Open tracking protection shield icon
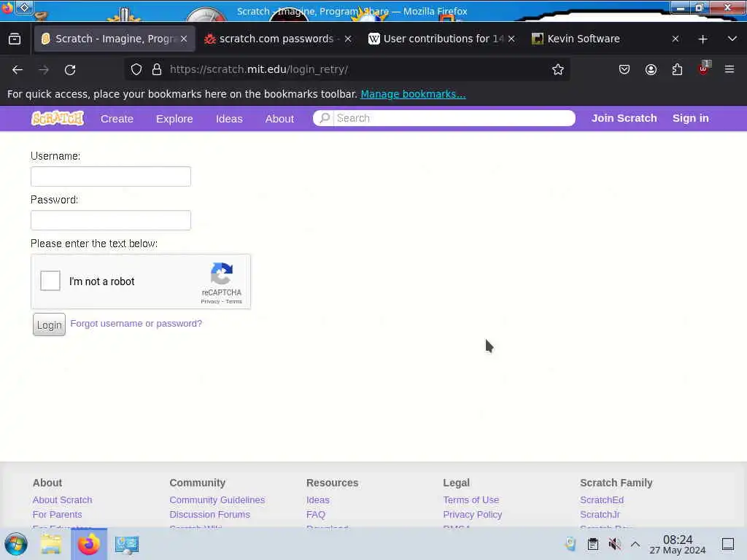 pyautogui.click(x=136, y=69)
